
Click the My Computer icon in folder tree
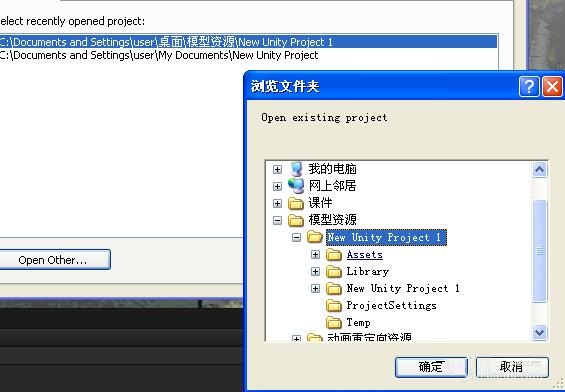(x=296, y=169)
